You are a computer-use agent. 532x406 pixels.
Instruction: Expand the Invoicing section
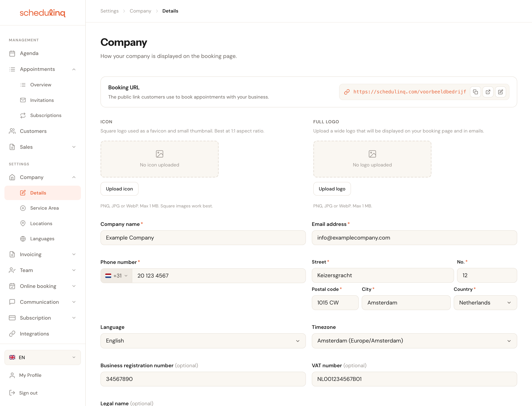point(74,254)
